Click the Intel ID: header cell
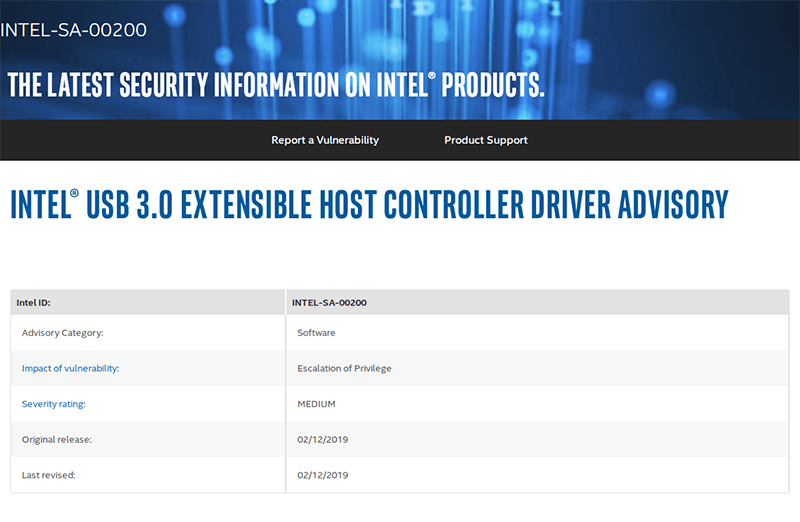 148,303
